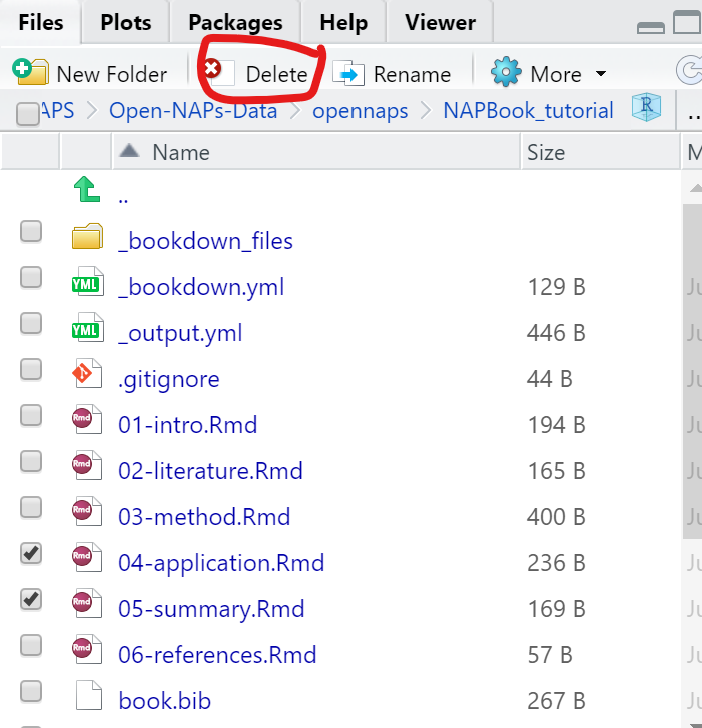Click the _bookdown_files folder icon

pyautogui.click(x=88, y=240)
